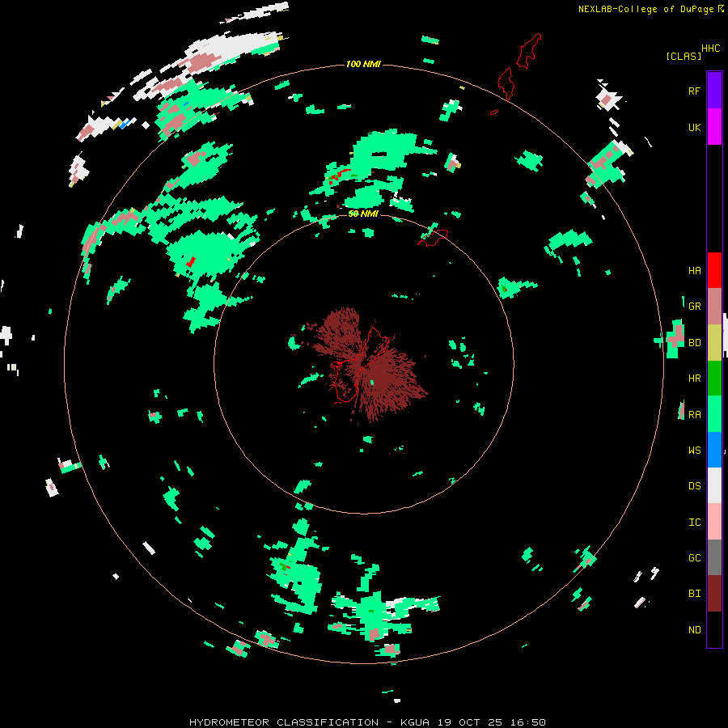Click the BI brown legend swatch
Screen dimensions: 728x728
pyautogui.click(x=714, y=594)
